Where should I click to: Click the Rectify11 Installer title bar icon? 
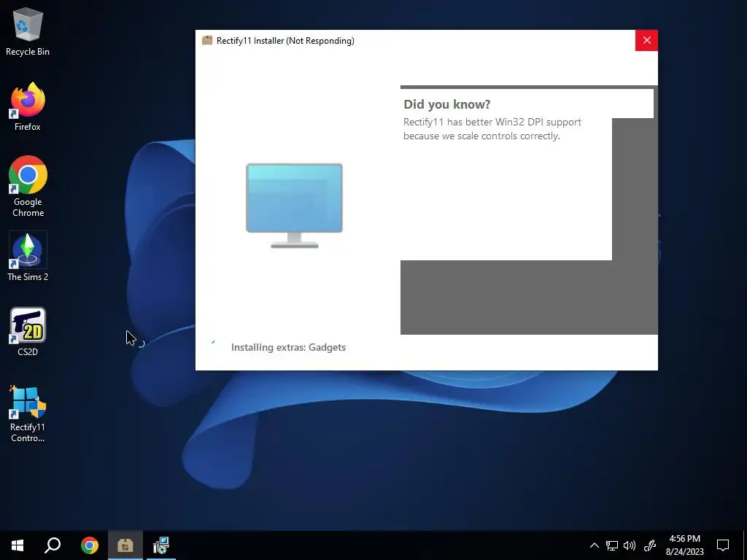[x=206, y=41]
